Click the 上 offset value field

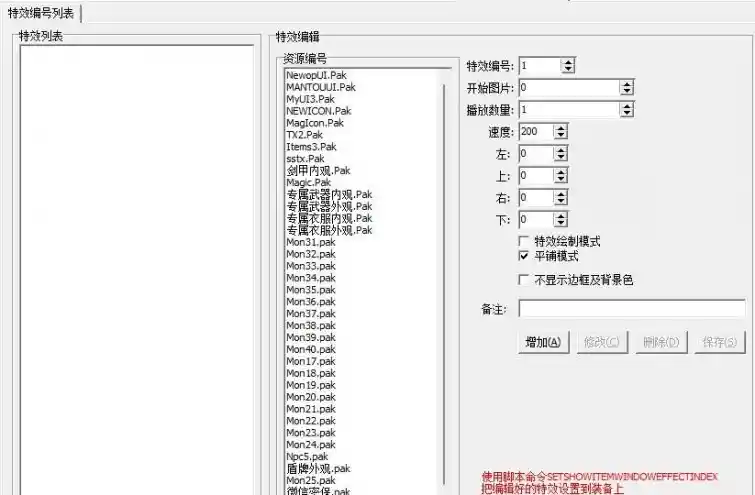(536, 176)
